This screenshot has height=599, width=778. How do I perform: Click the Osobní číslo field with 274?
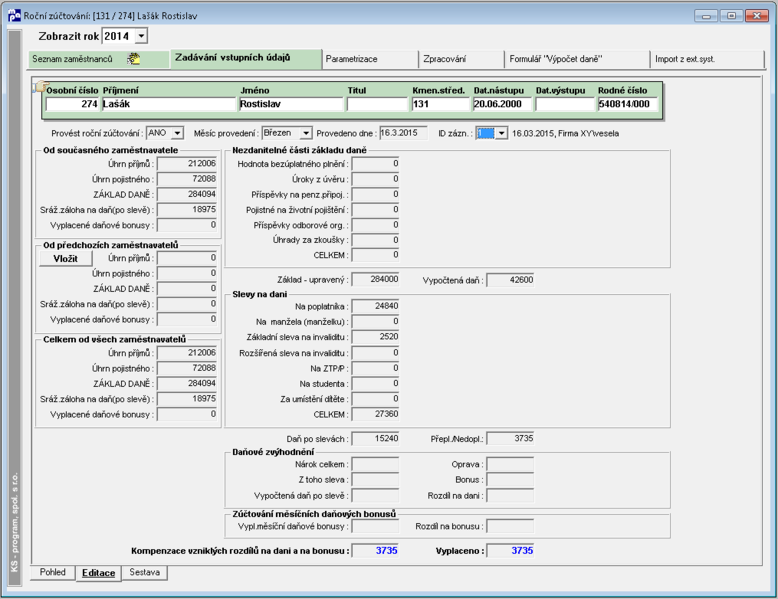(x=72, y=104)
